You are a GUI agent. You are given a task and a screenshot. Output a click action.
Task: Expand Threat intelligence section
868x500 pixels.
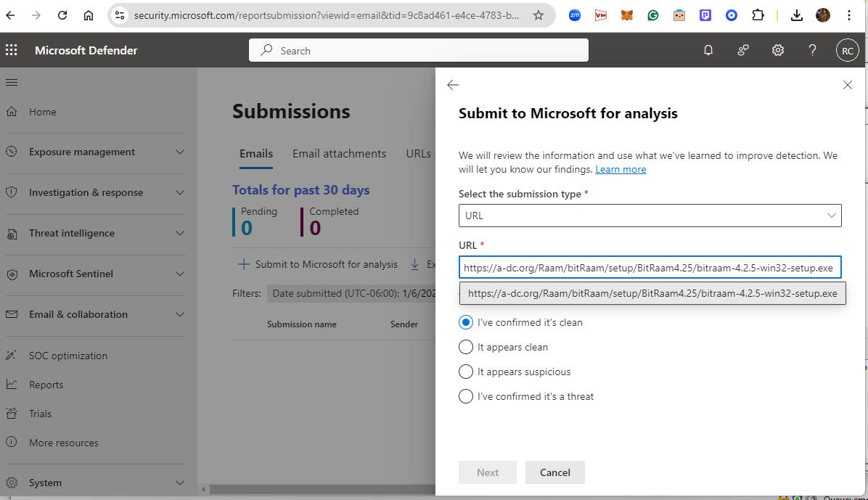[180, 233]
